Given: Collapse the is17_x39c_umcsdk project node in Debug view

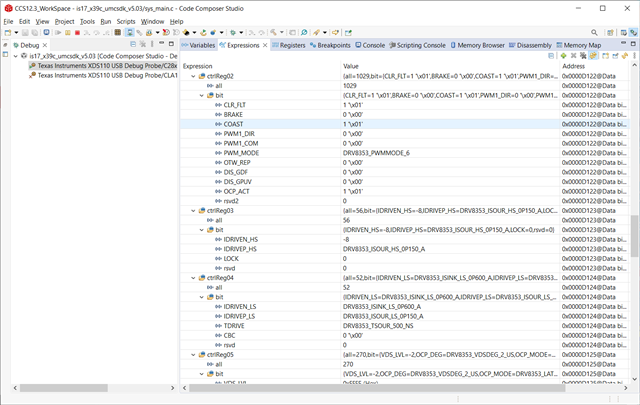Looking at the screenshot, I should click(16, 56).
